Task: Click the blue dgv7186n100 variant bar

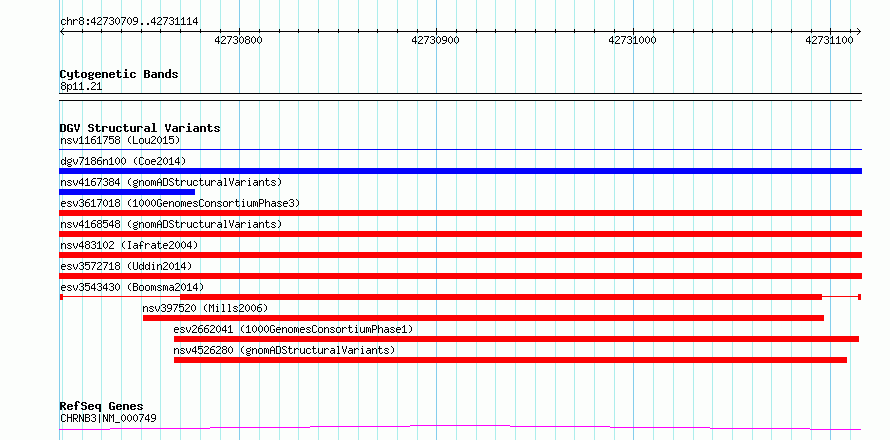Action: tap(461, 171)
